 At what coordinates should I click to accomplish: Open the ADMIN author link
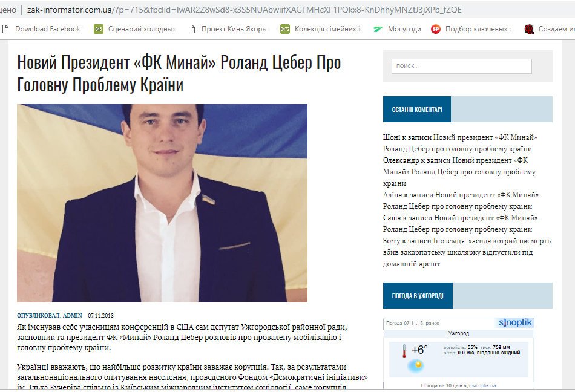pos(72,315)
